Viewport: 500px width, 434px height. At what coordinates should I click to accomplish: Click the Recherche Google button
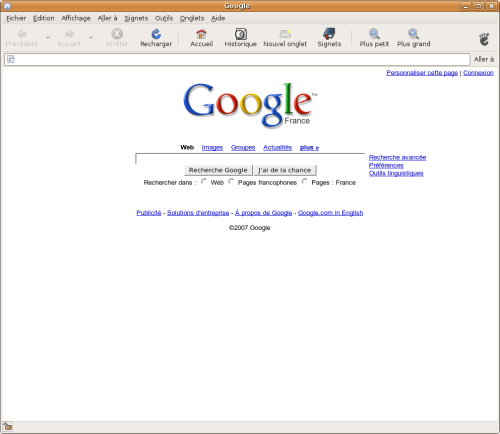218,170
